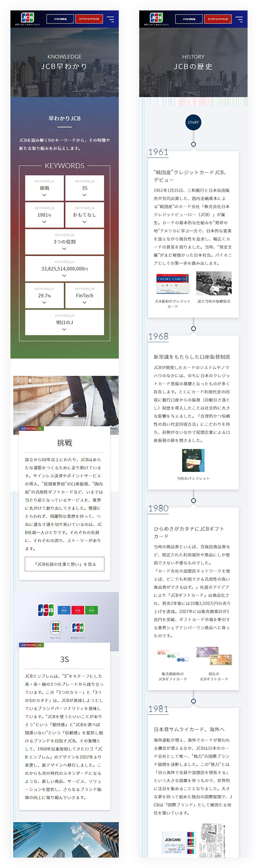Click JCB企業情報 button on the Knowledge page
The height and width of the screenshot is (868, 258).
point(60,19)
